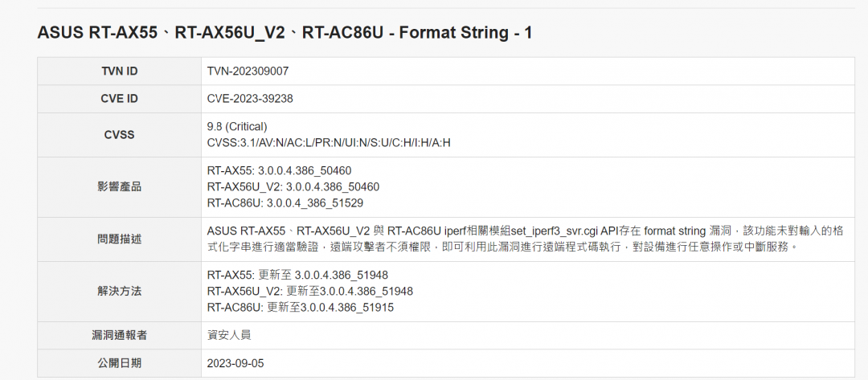868x380 pixels.
Task: Click the CVE-2023-39238 identifier
Action: [x=250, y=99]
